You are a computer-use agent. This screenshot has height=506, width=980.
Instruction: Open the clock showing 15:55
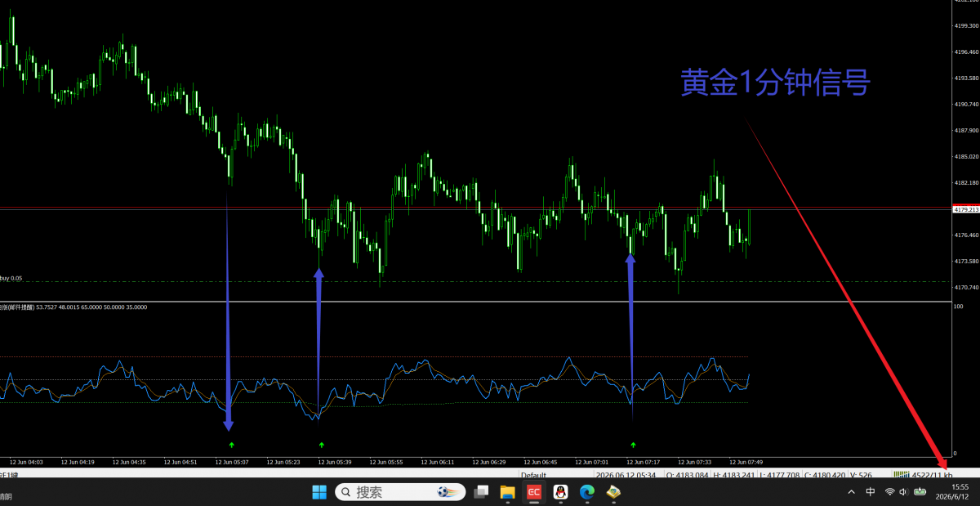(952, 491)
